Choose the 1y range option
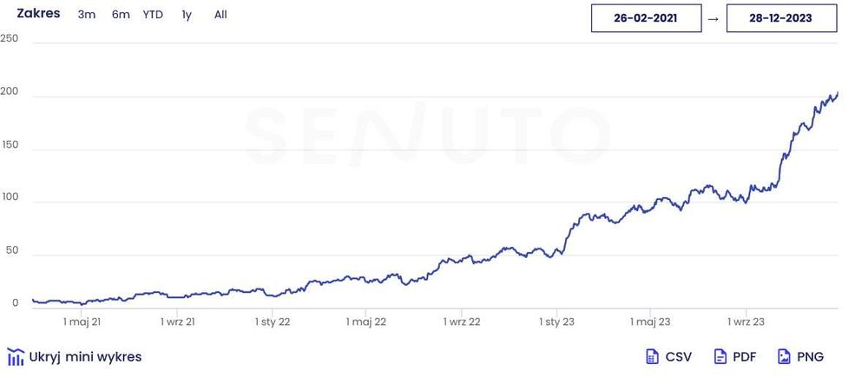Screen dimensions: 868x378 pos(187,15)
